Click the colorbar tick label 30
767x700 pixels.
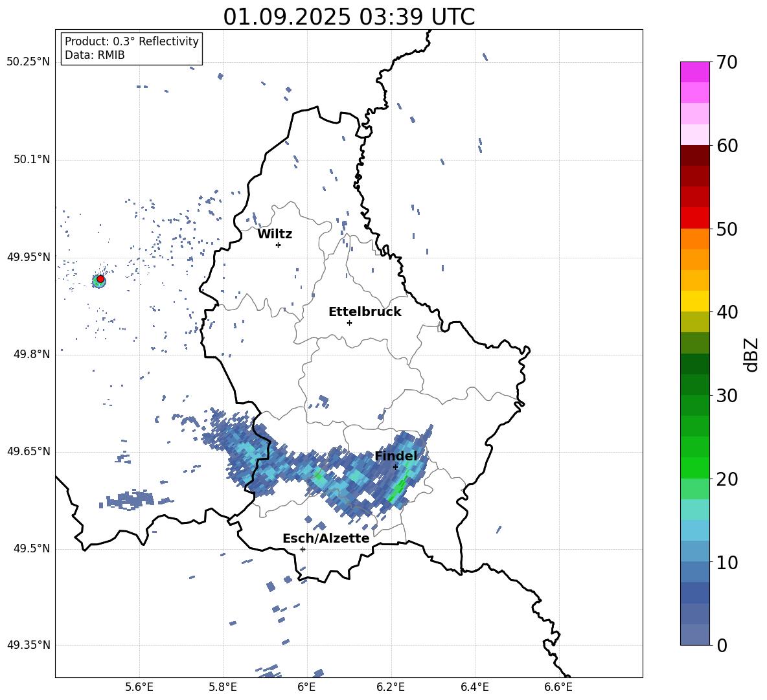727,396
